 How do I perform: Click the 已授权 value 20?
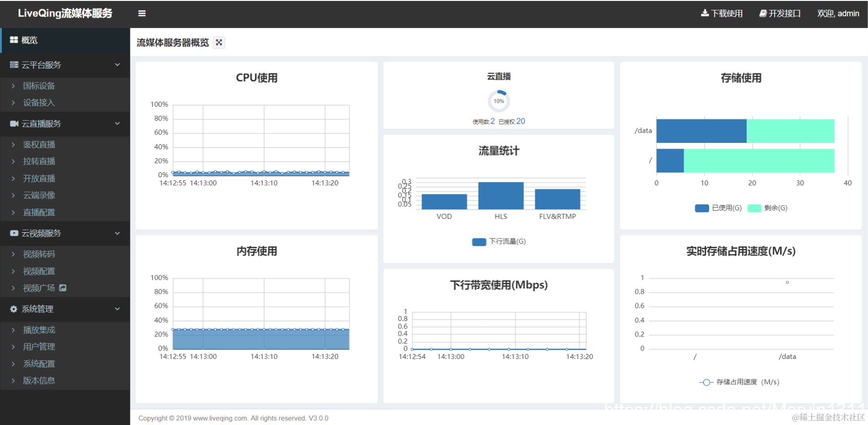521,121
